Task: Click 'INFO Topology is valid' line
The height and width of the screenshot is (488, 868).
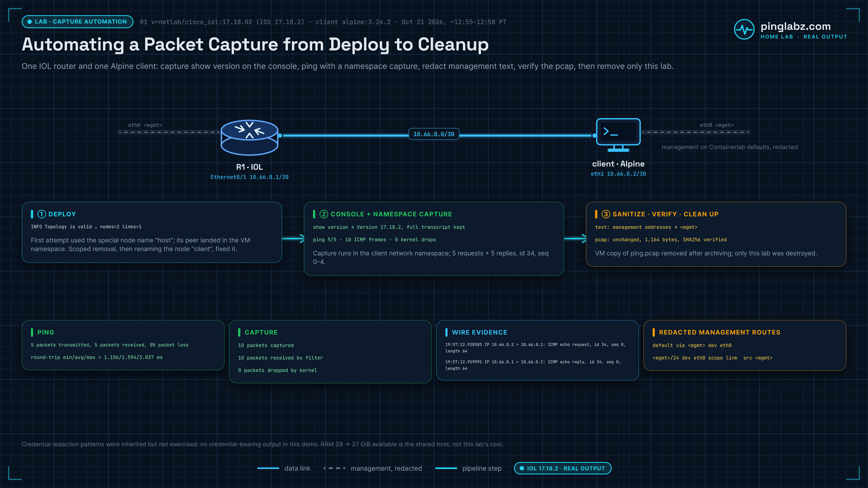Action: 86,227
